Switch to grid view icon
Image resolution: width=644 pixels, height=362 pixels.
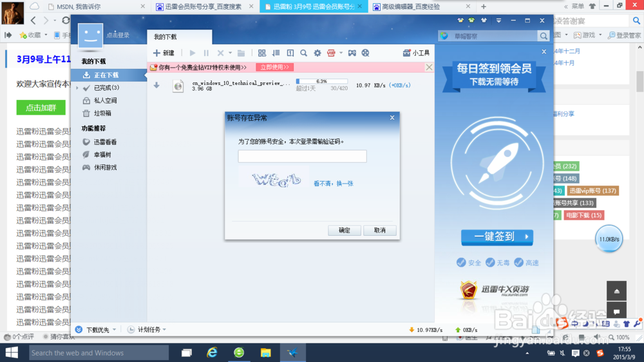(261, 53)
